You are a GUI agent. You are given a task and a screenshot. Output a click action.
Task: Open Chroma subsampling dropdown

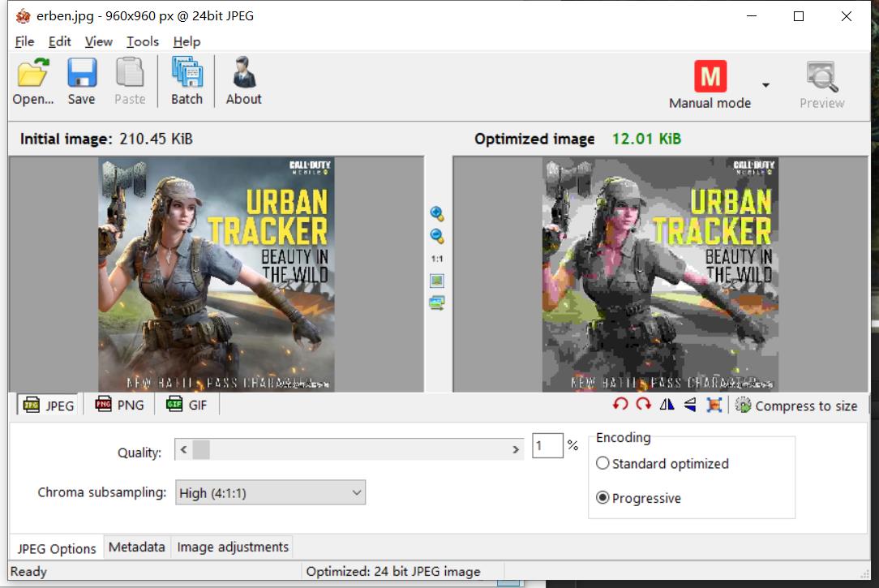[x=270, y=493]
